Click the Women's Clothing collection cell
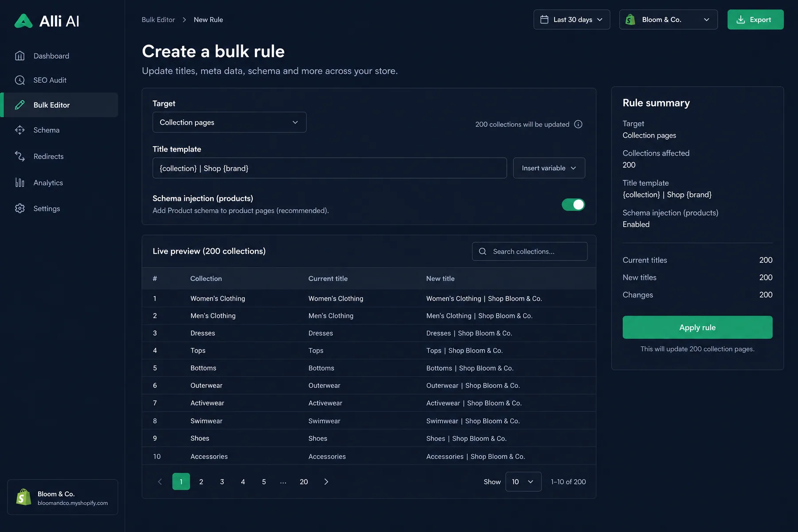Image resolution: width=798 pixels, height=532 pixels. (218, 299)
